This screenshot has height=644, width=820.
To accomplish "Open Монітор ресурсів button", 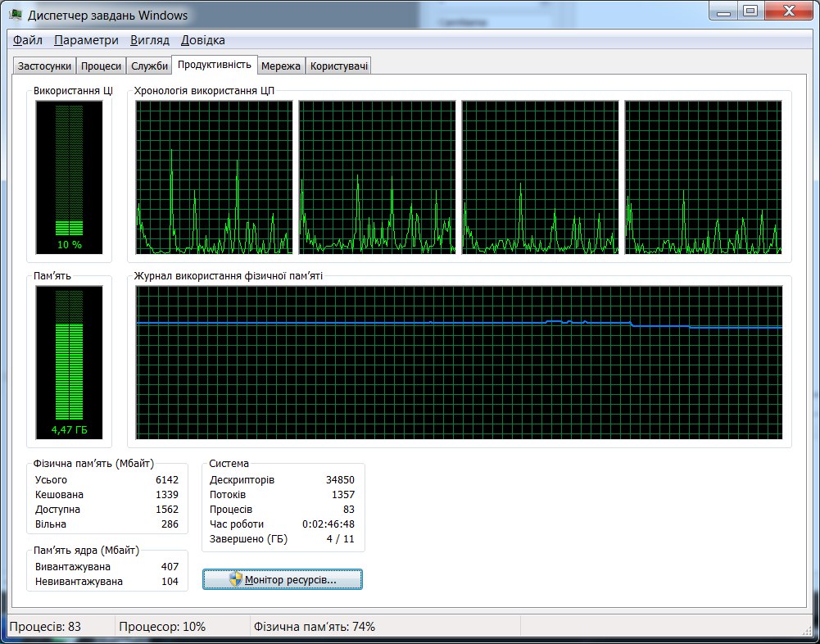I will [x=283, y=579].
